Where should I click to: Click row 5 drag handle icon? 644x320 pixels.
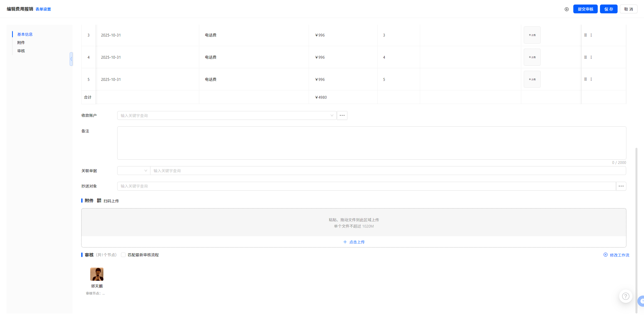(585, 79)
